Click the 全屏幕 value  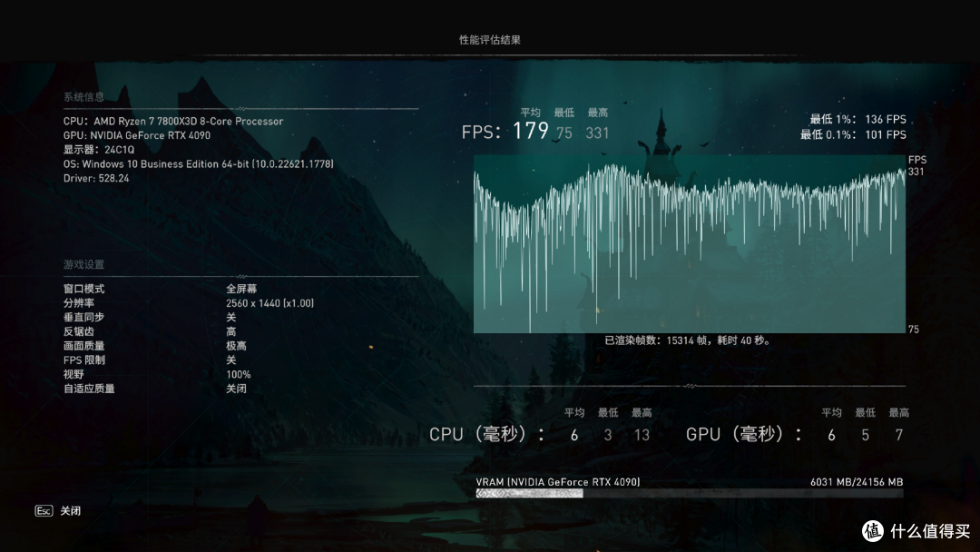(241, 289)
